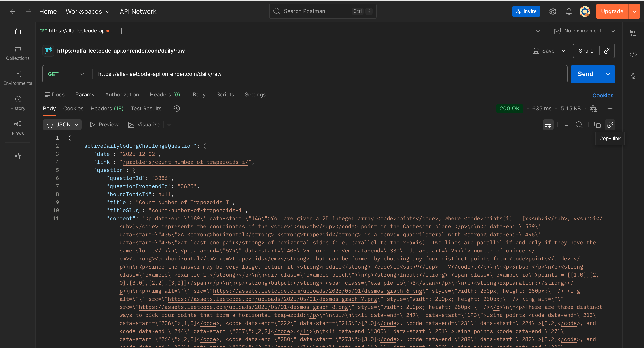Screen dimensions: 644x348
Task: Open the JSON format dropdown
Action: [x=62, y=125]
